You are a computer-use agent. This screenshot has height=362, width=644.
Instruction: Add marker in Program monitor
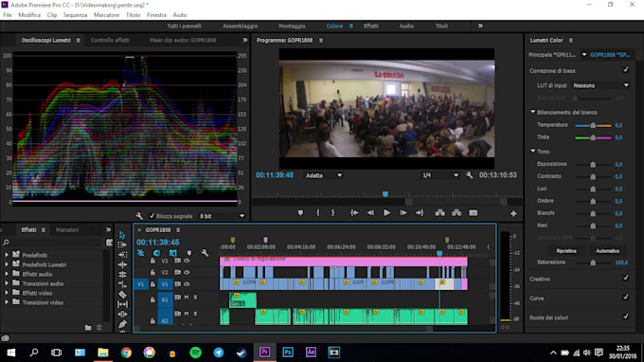(300, 213)
